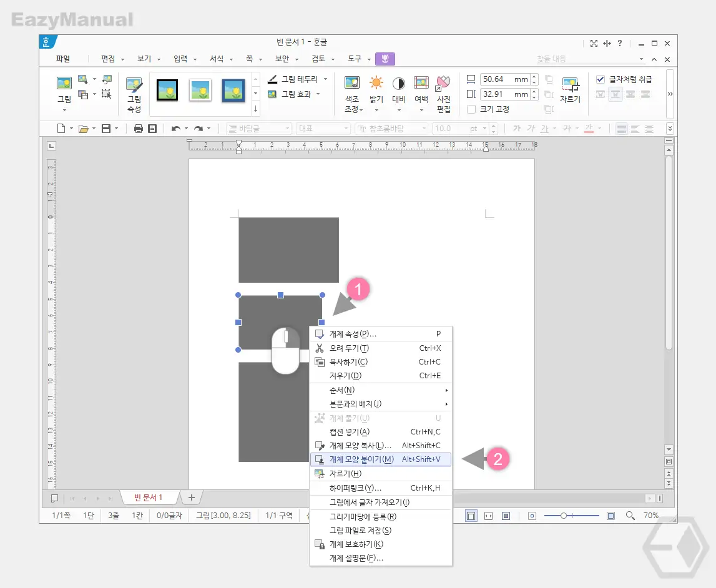
Task: Click the add new document tab plus
Action: 192,497
